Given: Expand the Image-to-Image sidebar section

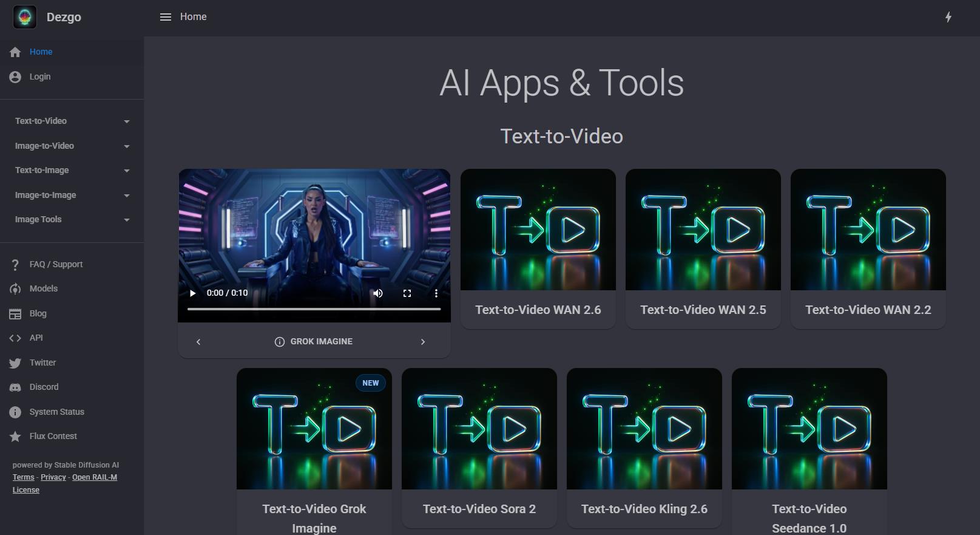Looking at the screenshot, I should [x=72, y=196].
